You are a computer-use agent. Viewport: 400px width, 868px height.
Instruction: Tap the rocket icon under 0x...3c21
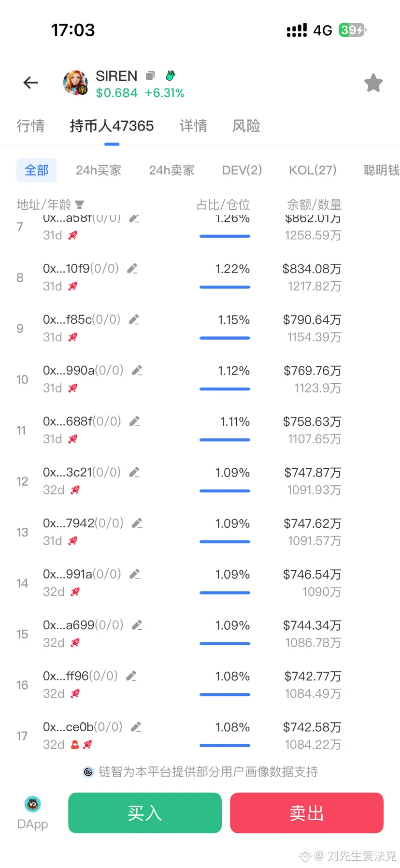pos(75,490)
